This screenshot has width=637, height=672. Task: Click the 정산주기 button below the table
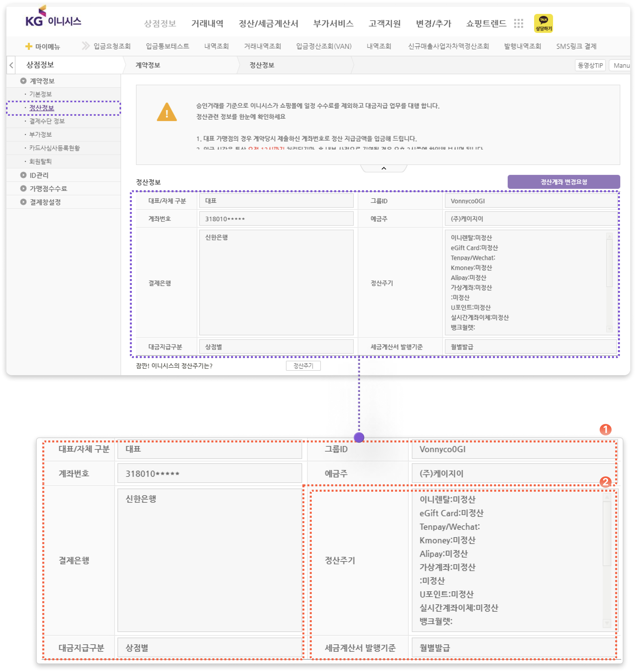[303, 366]
